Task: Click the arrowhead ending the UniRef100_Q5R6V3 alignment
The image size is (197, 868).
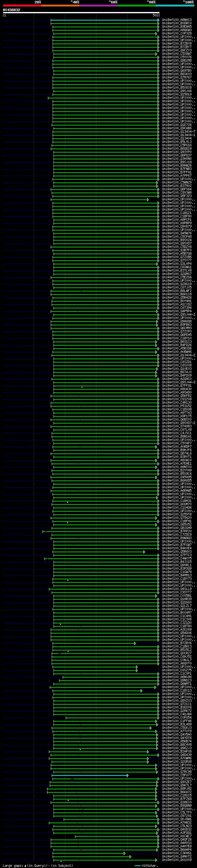Action: 144,552
